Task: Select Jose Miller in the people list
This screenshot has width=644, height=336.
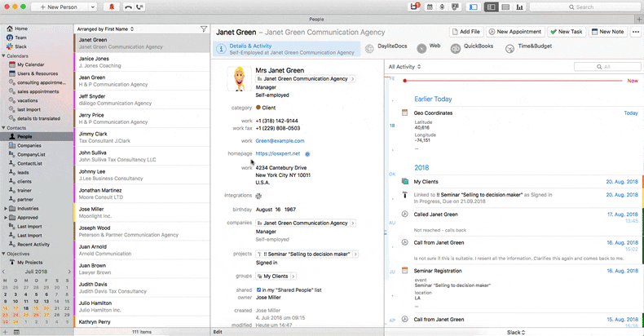Action: click(142, 212)
